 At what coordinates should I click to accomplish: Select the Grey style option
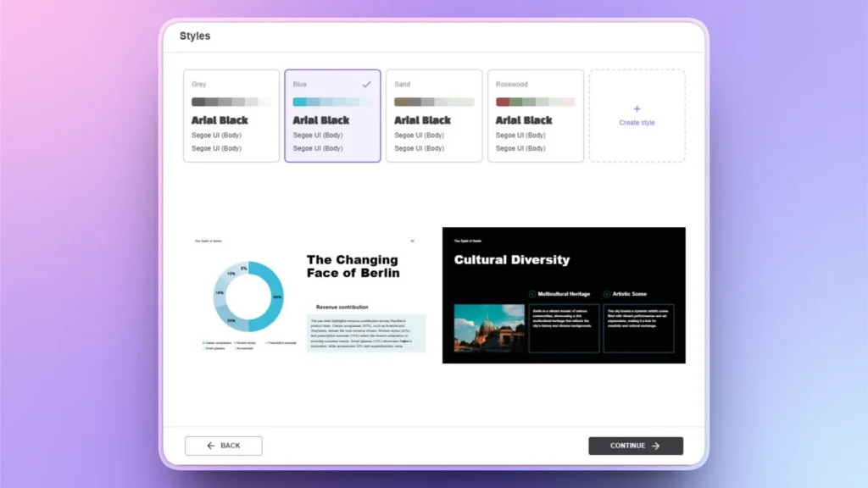231,115
